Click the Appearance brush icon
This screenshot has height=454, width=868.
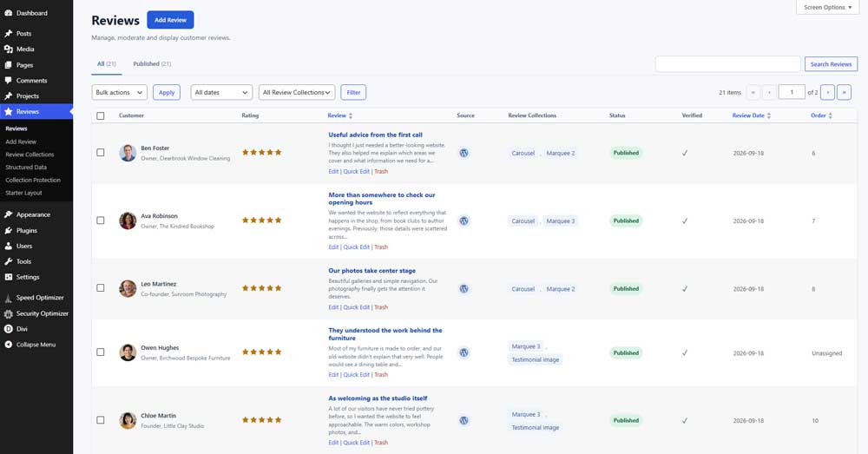pyautogui.click(x=9, y=214)
